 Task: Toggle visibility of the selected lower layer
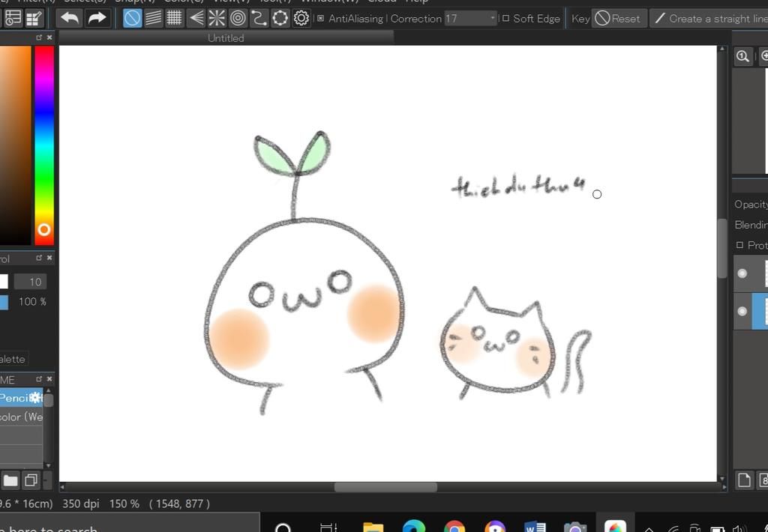[x=742, y=311]
